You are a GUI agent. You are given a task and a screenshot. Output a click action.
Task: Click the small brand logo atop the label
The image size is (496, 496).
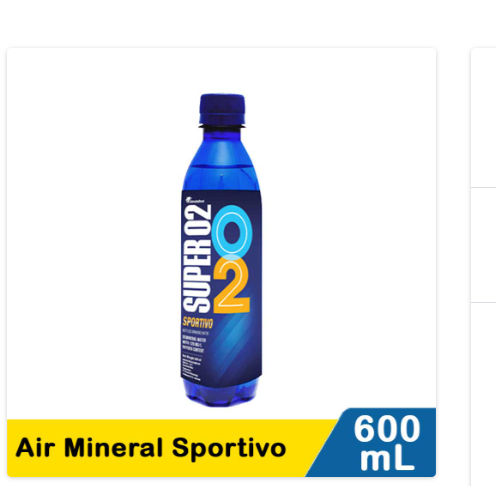[195, 201]
